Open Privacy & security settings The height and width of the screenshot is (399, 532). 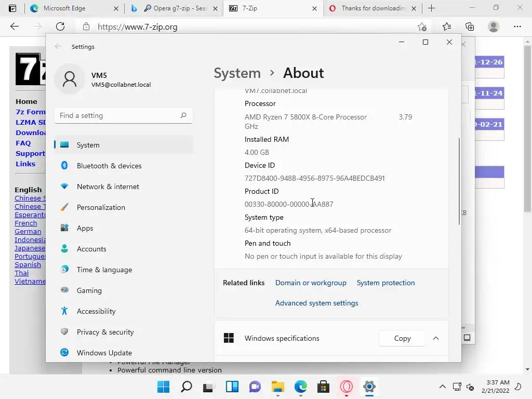point(124,332)
